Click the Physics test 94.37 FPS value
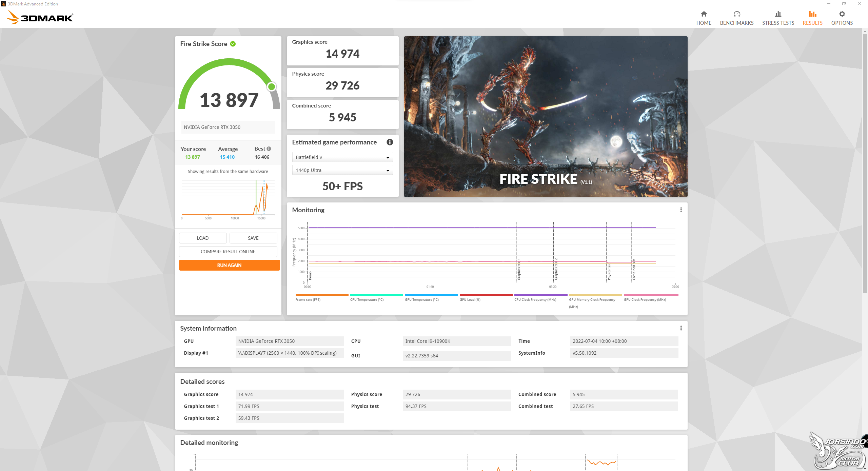868x471 pixels. (x=456, y=406)
